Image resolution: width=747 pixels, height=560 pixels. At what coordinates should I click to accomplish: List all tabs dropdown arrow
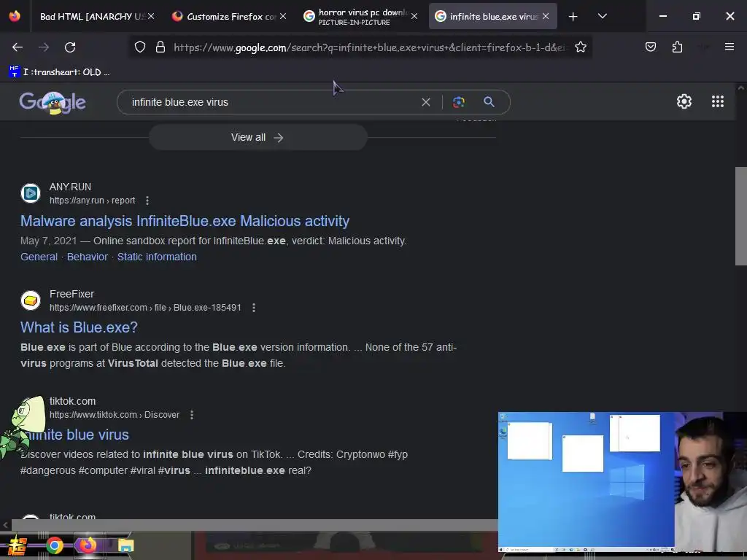click(602, 16)
